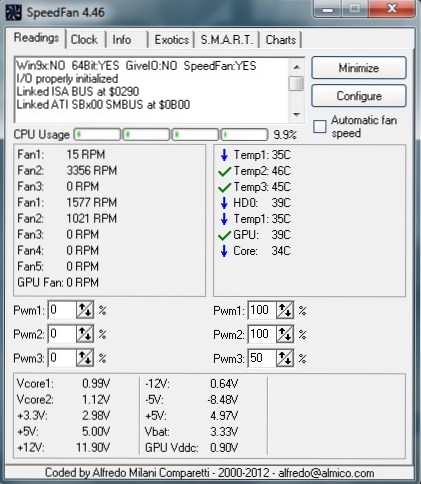
Task: Click spinner arrows for right Pwm1 at 100
Action: 285,310
